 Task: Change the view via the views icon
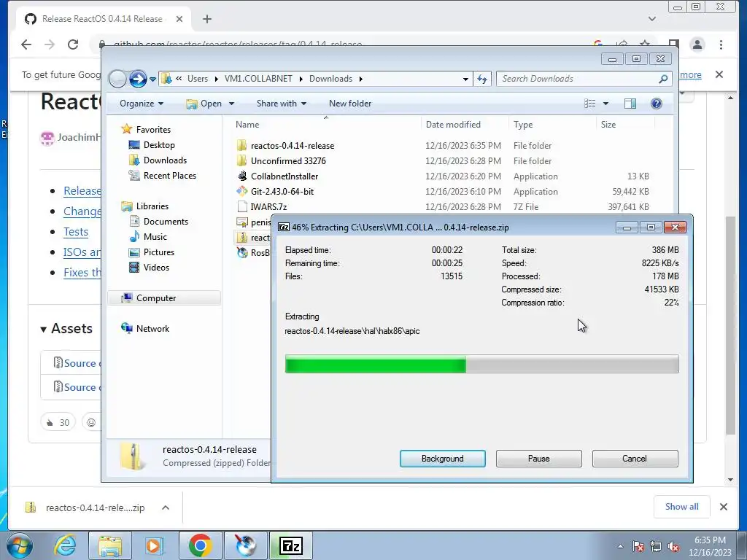[589, 104]
